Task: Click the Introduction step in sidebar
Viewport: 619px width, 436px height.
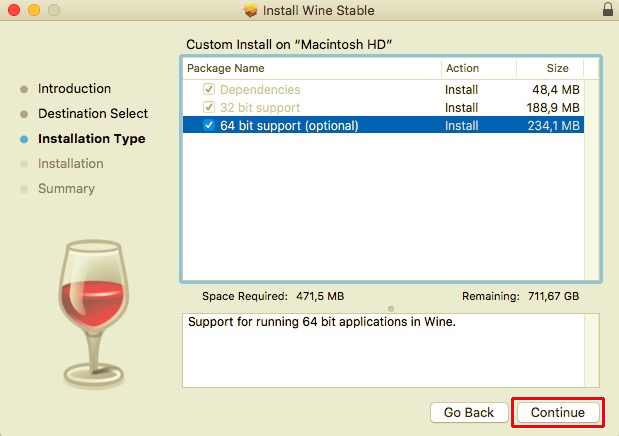Action: coord(74,88)
